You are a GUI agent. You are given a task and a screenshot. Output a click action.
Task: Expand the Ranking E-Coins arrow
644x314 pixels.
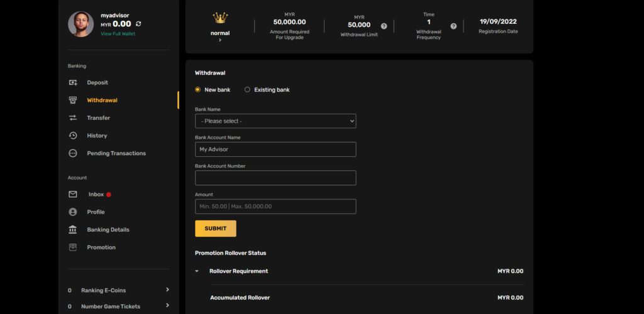(167, 290)
